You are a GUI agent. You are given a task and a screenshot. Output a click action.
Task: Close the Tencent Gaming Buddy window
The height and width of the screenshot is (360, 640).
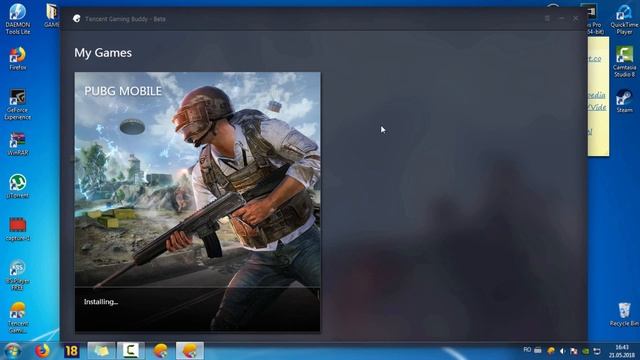pos(576,19)
